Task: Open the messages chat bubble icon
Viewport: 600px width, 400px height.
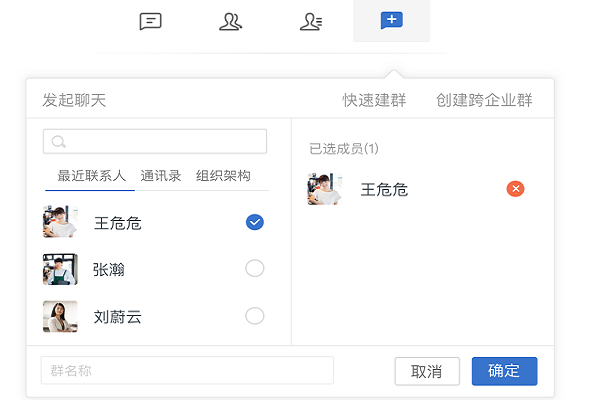Action: (151, 20)
